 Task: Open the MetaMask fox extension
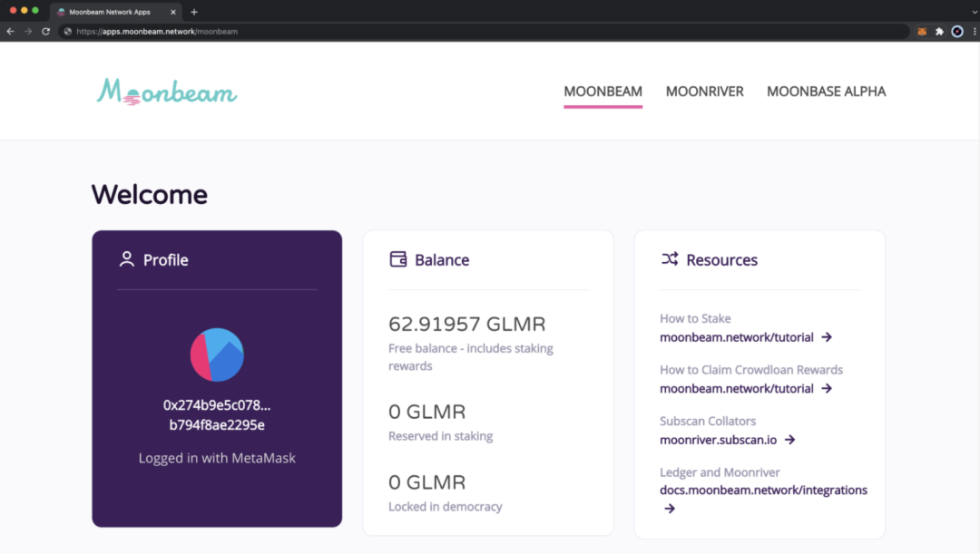click(922, 31)
